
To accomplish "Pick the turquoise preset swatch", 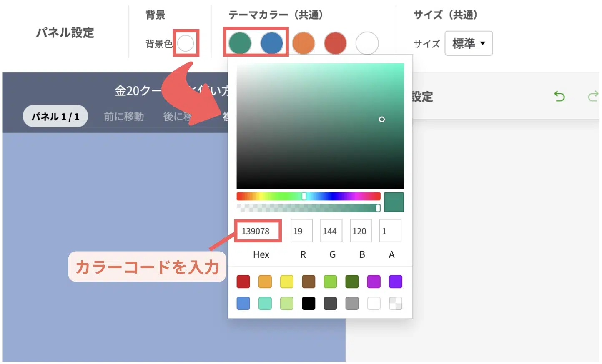I will [265, 303].
